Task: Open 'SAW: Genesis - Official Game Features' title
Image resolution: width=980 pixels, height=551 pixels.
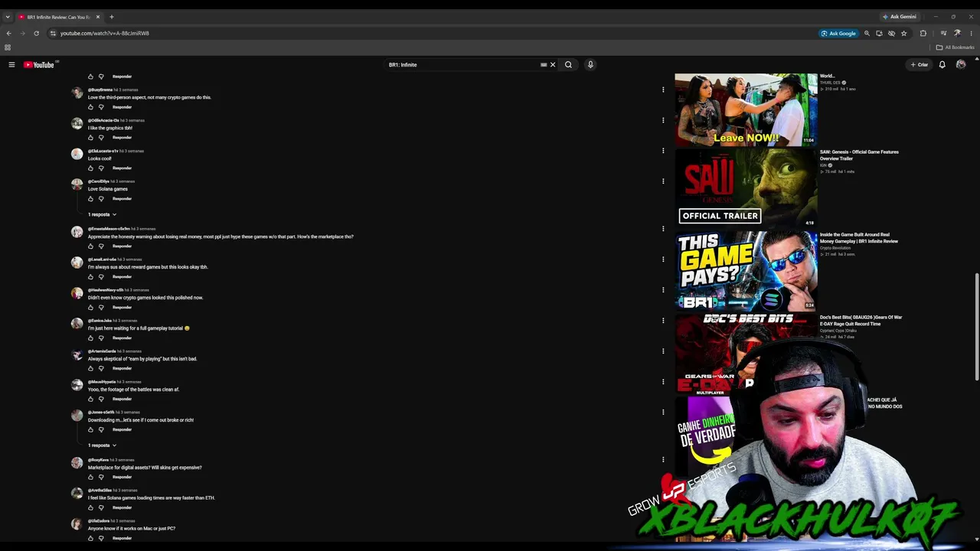Action: click(x=859, y=155)
